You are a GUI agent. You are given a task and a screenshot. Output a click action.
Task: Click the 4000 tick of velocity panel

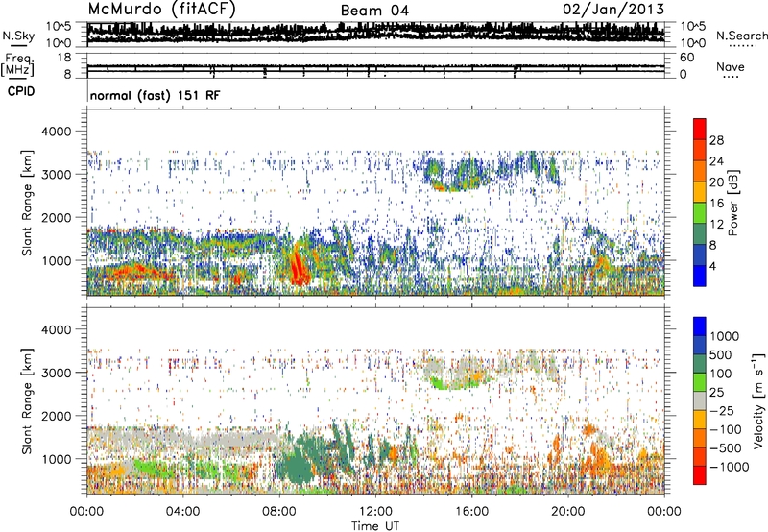pos(57,329)
